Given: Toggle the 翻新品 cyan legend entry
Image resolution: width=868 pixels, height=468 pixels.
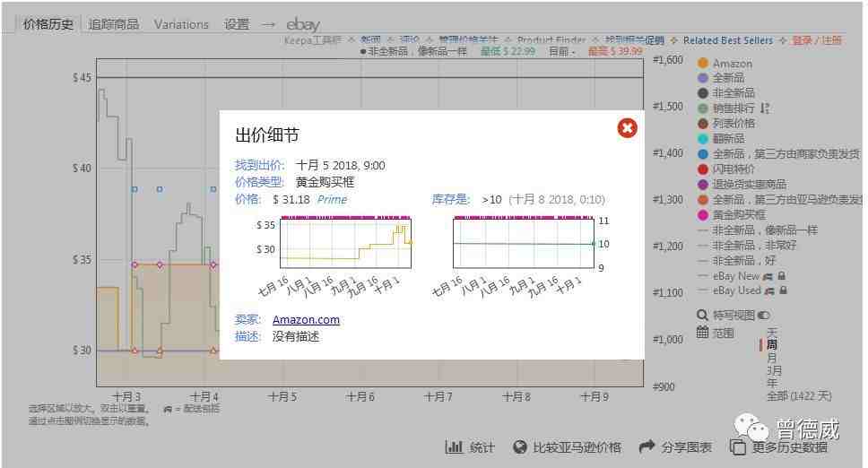Looking at the screenshot, I should coord(721,138).
